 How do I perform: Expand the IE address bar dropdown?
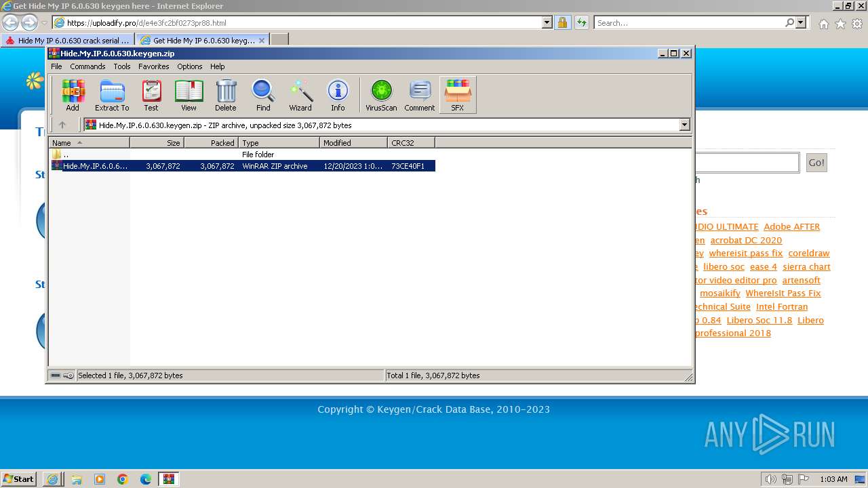(547, 22)
